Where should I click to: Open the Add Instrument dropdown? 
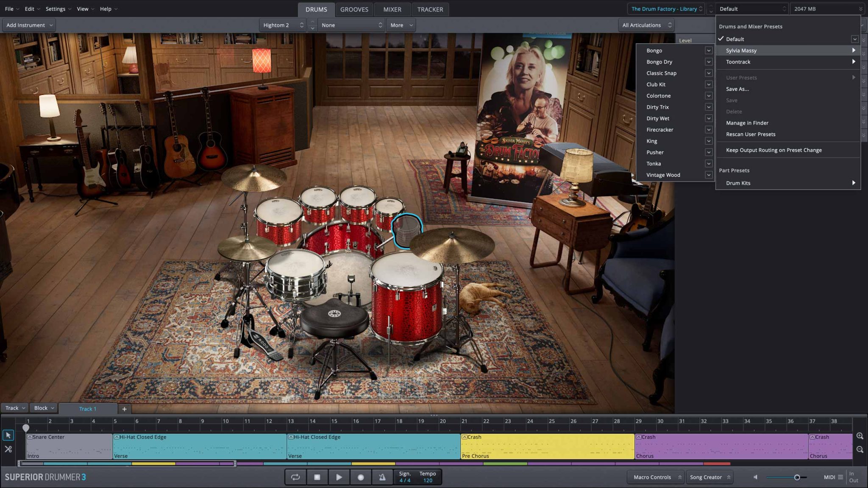pos(29,25)
